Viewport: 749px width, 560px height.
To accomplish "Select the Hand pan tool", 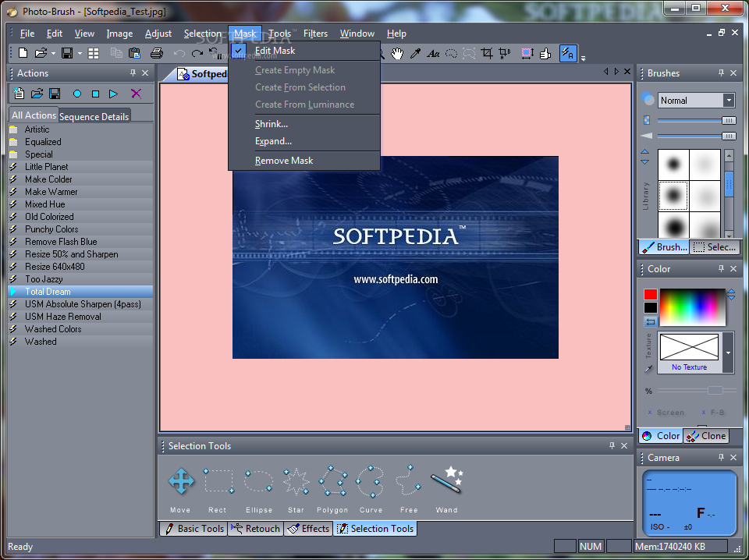I will pos(396,53).
